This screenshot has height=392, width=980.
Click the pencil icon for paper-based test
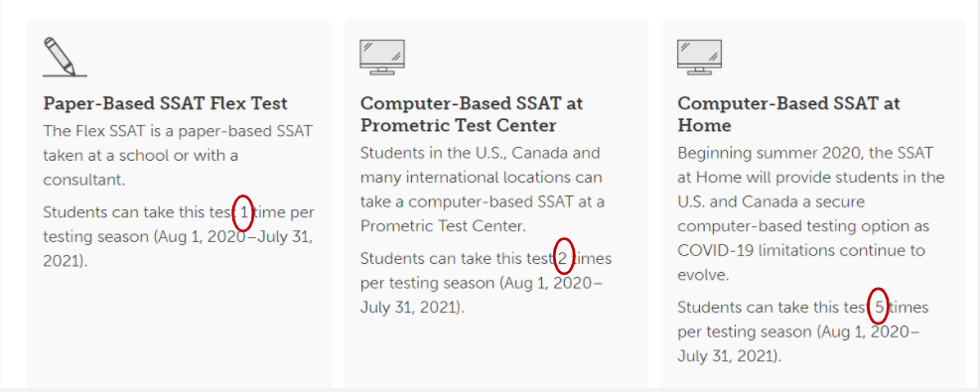point(65,57)
